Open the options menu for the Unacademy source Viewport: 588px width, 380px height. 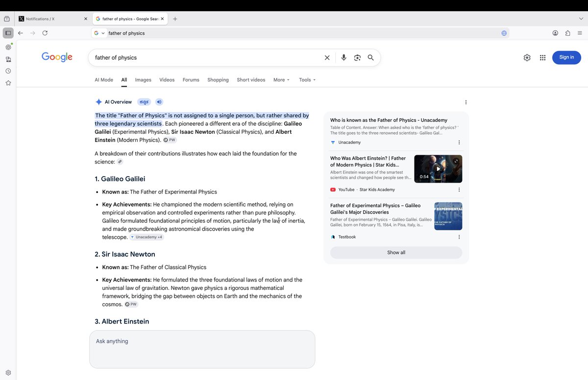[x=459, y=142]
